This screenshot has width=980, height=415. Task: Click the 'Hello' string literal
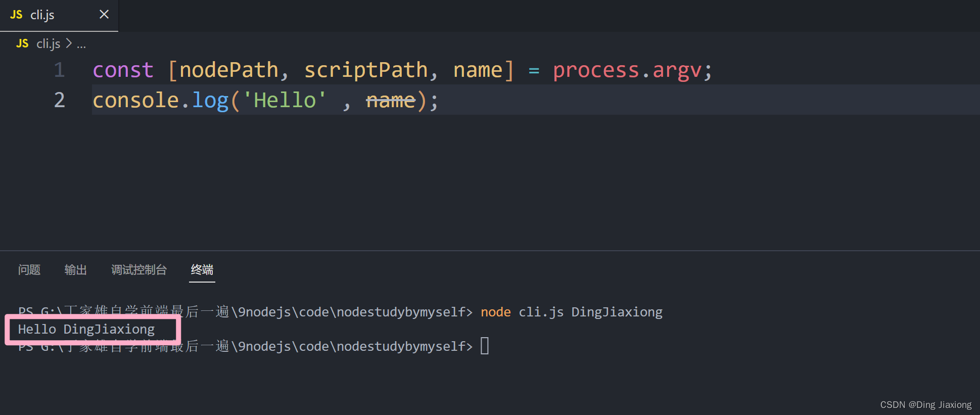point(285,100)
